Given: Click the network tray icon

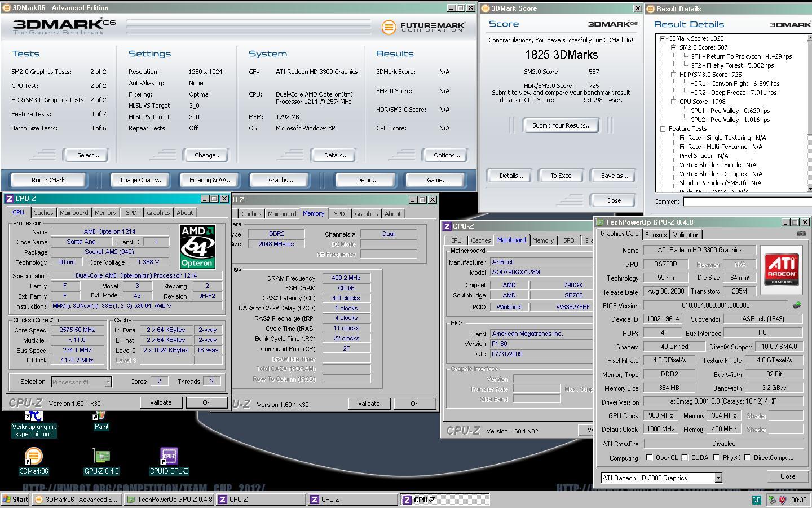Looking at the screenshot, I should tap(772, 500).
